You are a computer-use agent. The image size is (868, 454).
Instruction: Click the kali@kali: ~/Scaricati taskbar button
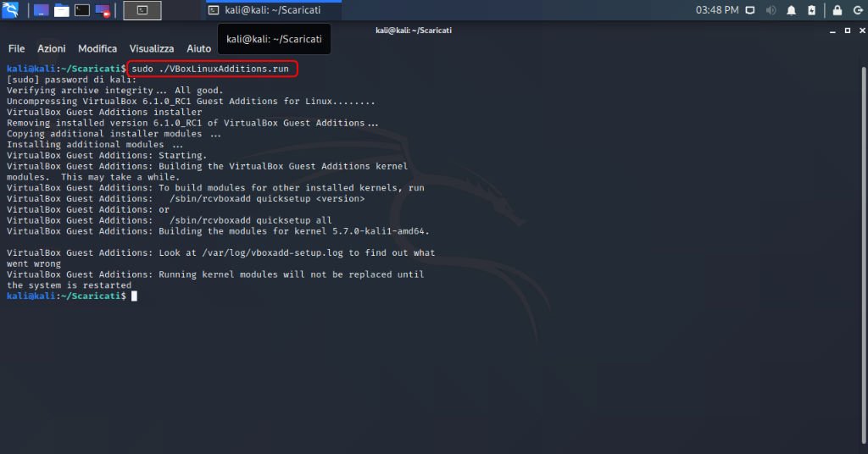(x=274, y=10)
